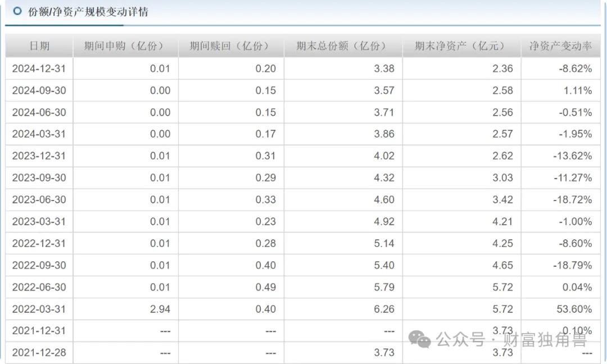Click the 期末总份额（亿份） column header
Screen dimensions: 607x364
coord(343,46)
